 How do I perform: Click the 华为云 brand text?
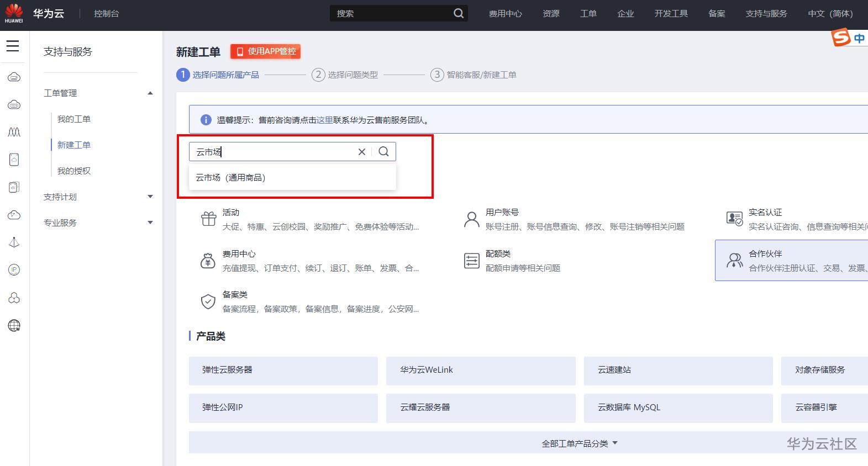(49, 13)
